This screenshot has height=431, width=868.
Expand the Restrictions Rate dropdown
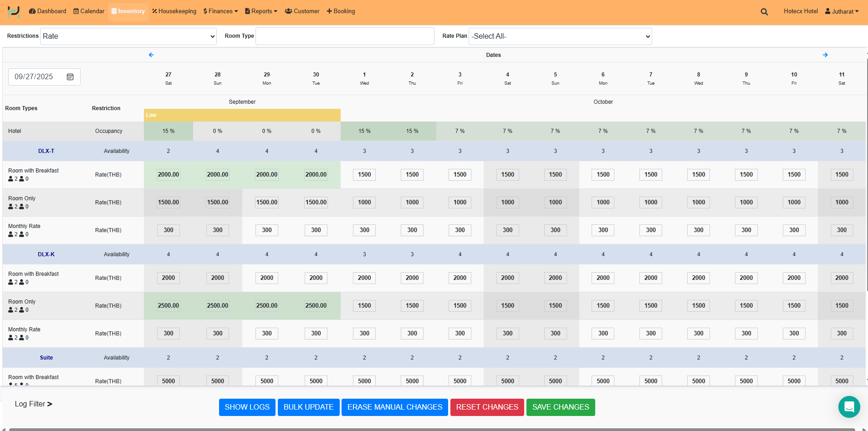click(128, 36)
